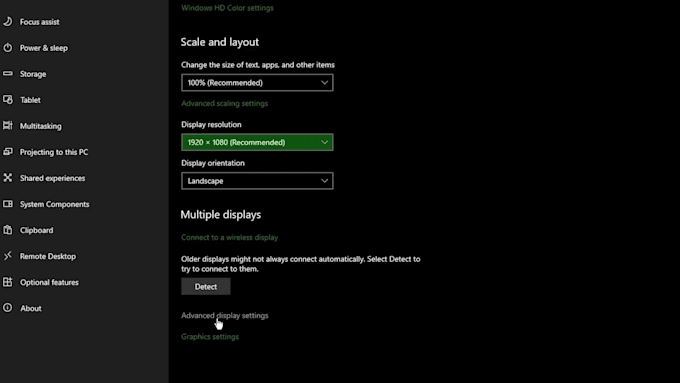The image size is (680, 383).
Task: Click the orientation dropdown chevron arrow
Action: coord(324,181)
